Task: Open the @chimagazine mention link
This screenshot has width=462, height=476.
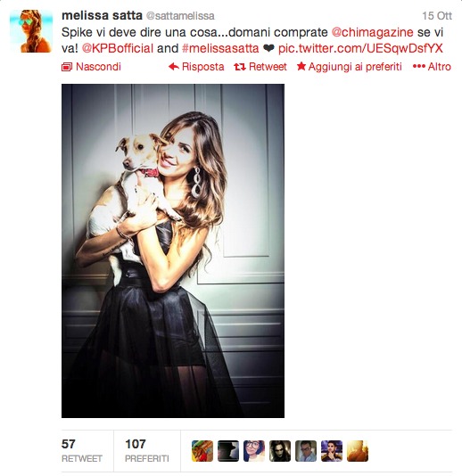Action: tap(372, 32)
